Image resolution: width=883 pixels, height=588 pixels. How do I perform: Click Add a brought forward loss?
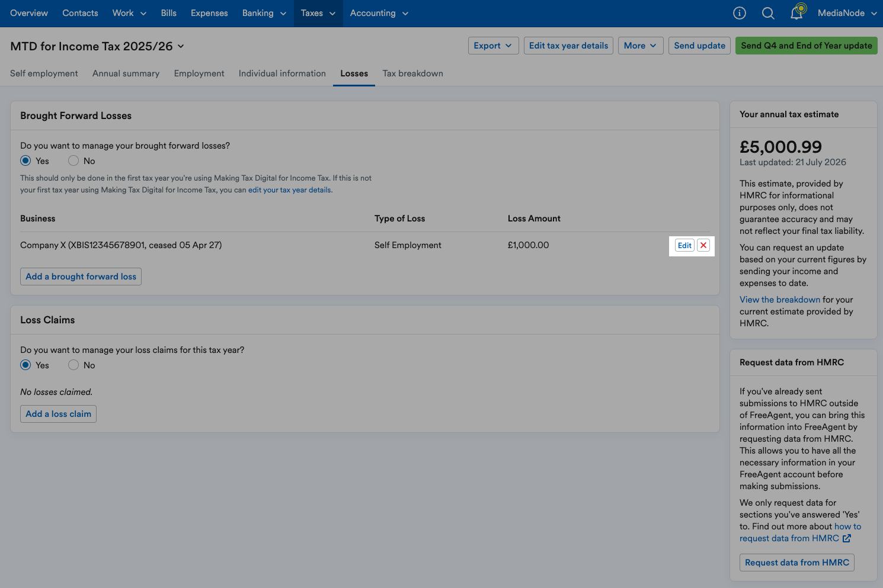81,277
